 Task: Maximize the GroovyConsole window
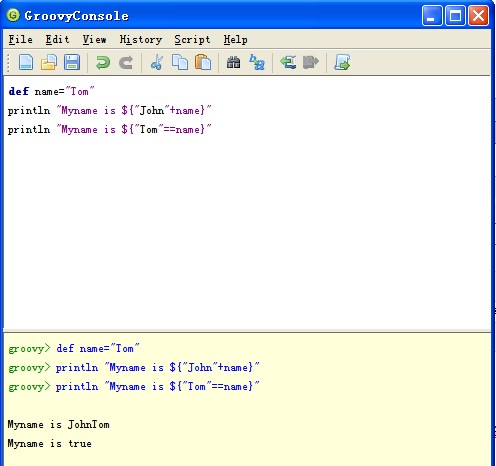click(x=455, y=15)
